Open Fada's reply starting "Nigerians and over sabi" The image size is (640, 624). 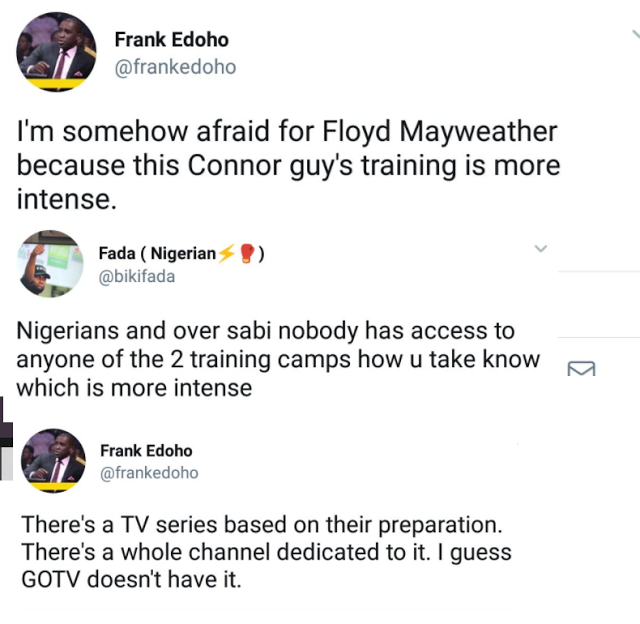(278, 360)
